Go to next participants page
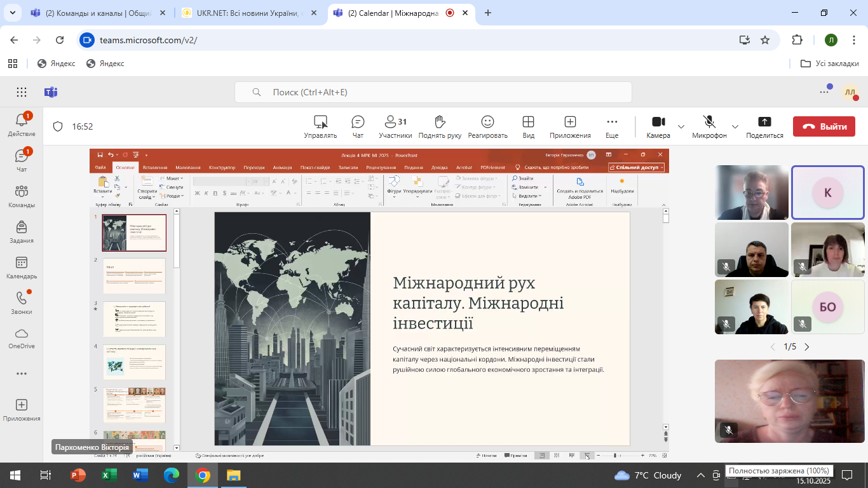The image size is (868, 488). (807, 347)
